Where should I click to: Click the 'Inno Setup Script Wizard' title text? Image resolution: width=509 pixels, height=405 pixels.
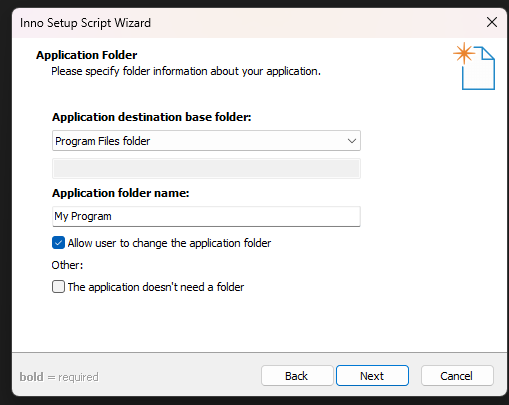tap(85, 23)
